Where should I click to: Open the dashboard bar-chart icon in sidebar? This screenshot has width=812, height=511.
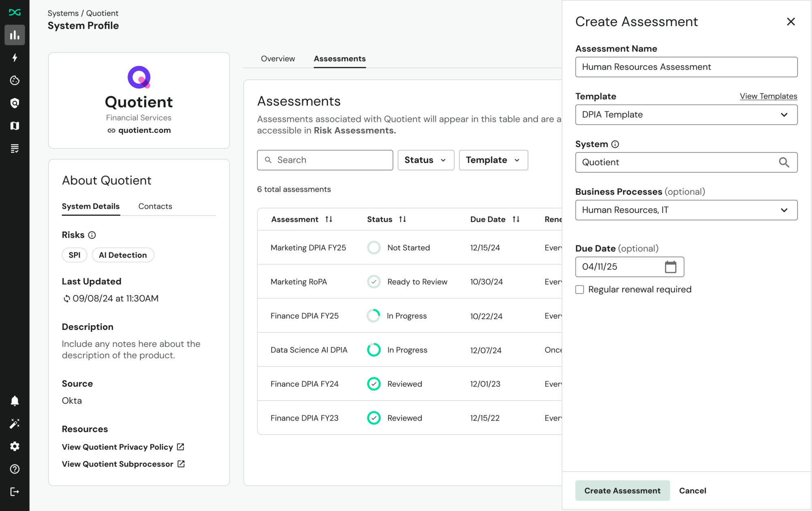pos(15,35)
